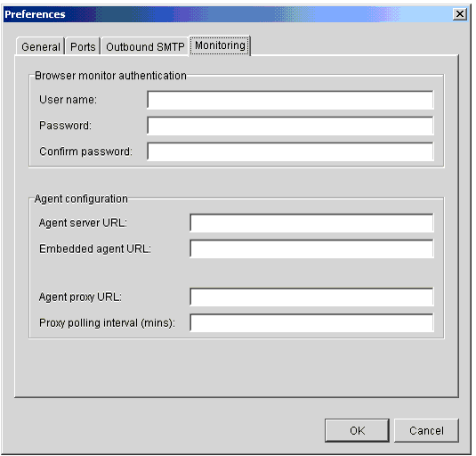476x456 pixels.
Task: Select the Proxy polling interval field
Action: pyautogui.click(x=311, y=322)
